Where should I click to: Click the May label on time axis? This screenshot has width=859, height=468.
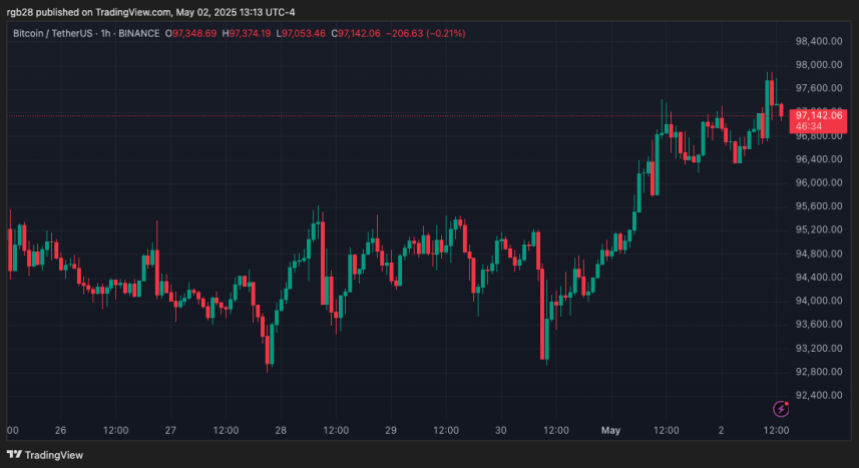tap(611, 430)
